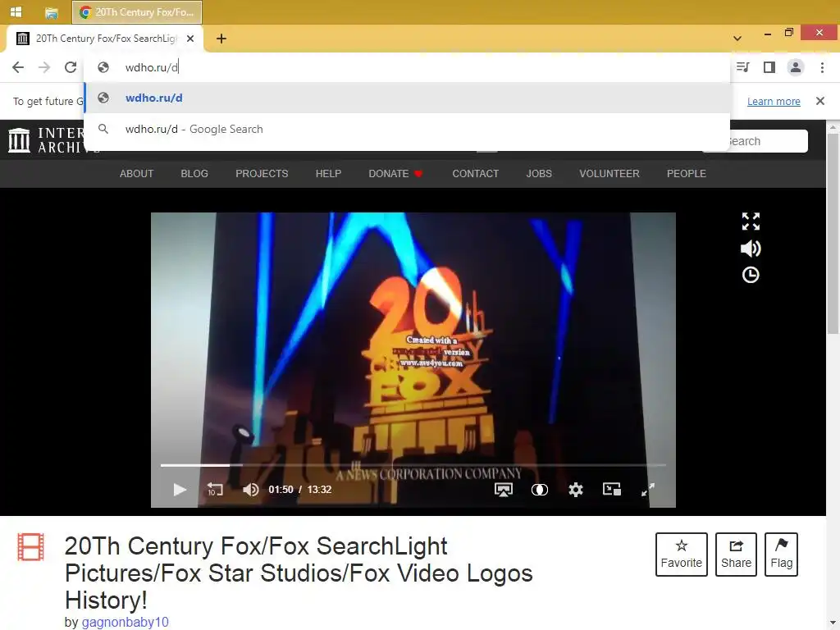The image size is (840, 630).
Task: Click the address bar containing wdho.ru/d
Action: (x=407, y=67)
